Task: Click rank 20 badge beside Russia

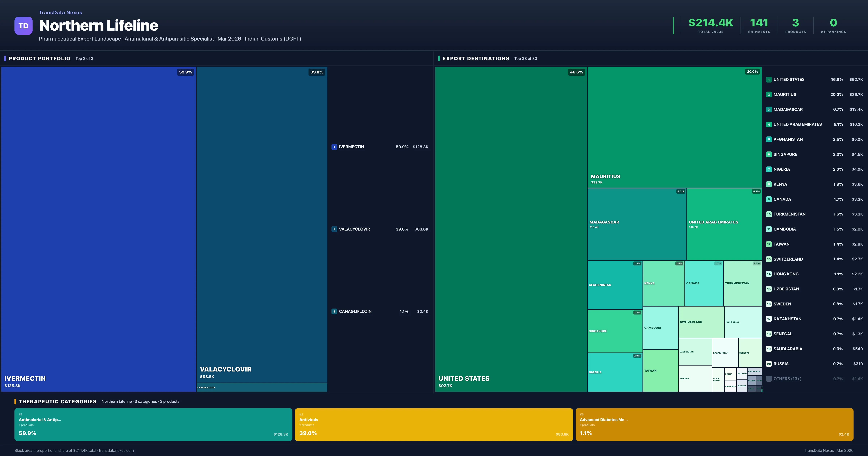Action: (769, 364)
